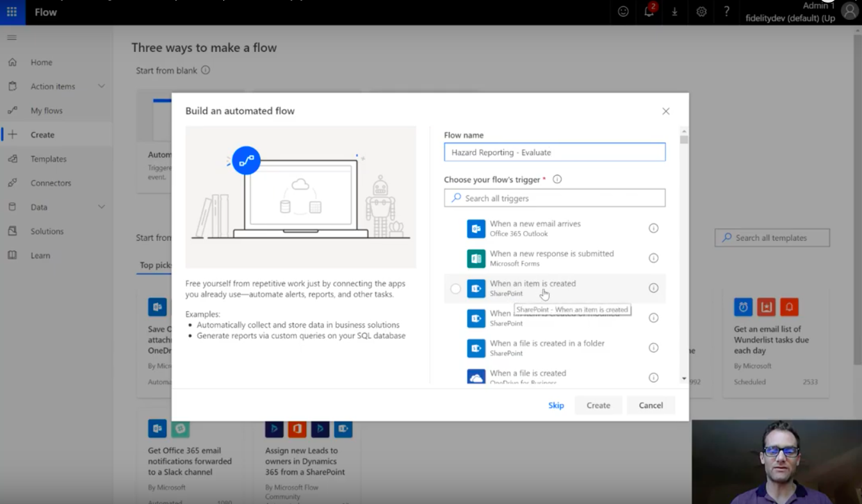The height and width of the screenshot is (504, 862).
Task: Select the Top picks tab
Action: point(155,265)
